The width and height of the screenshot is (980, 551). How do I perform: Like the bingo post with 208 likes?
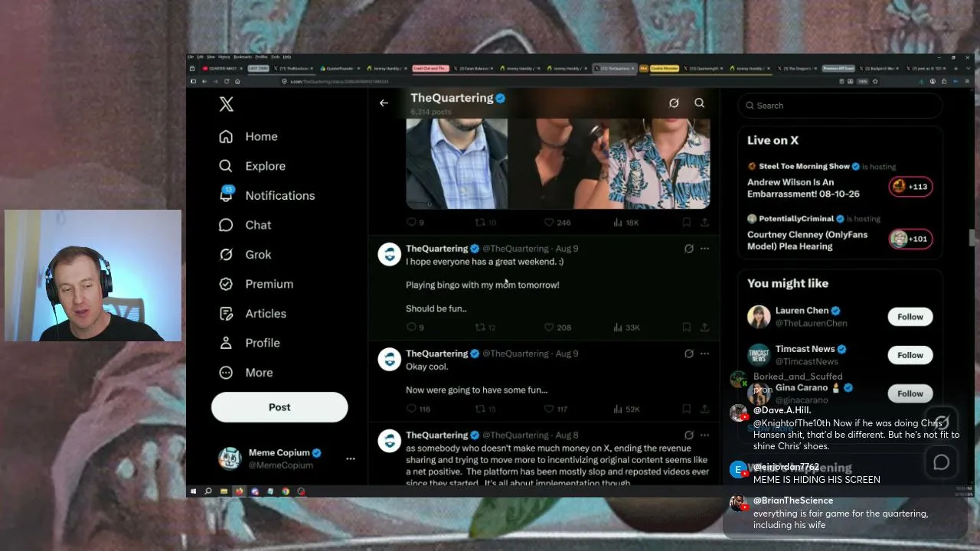coord(557,328)
